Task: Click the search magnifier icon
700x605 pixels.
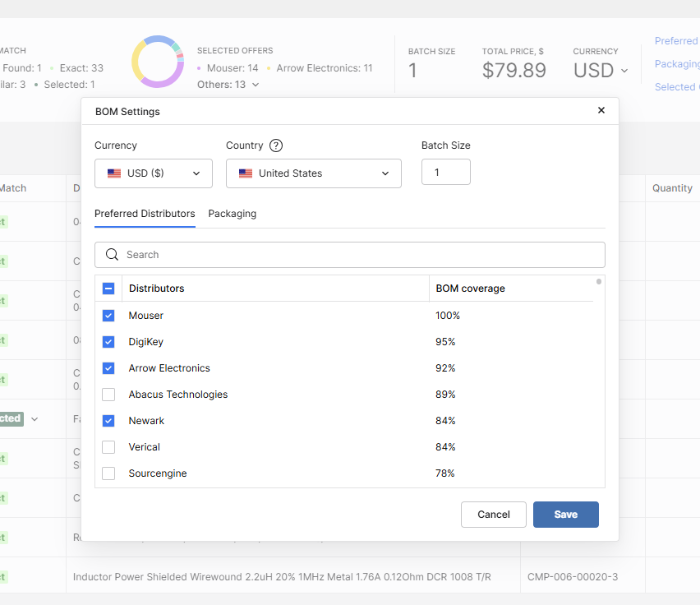Action: pyautogui.click(x=113, y=255)
